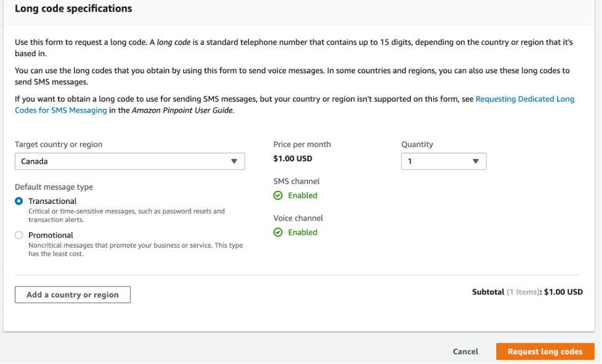
Task: Select the Promotional message type radio button
Action: pos(19,235)
